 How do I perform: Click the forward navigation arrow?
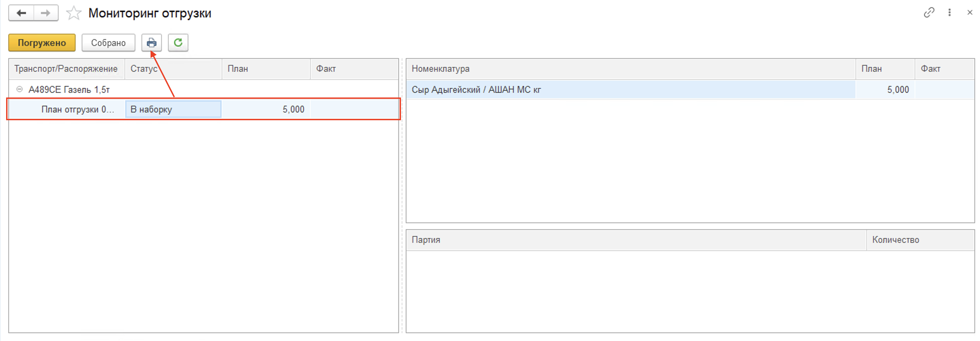(x=46, y=13)
